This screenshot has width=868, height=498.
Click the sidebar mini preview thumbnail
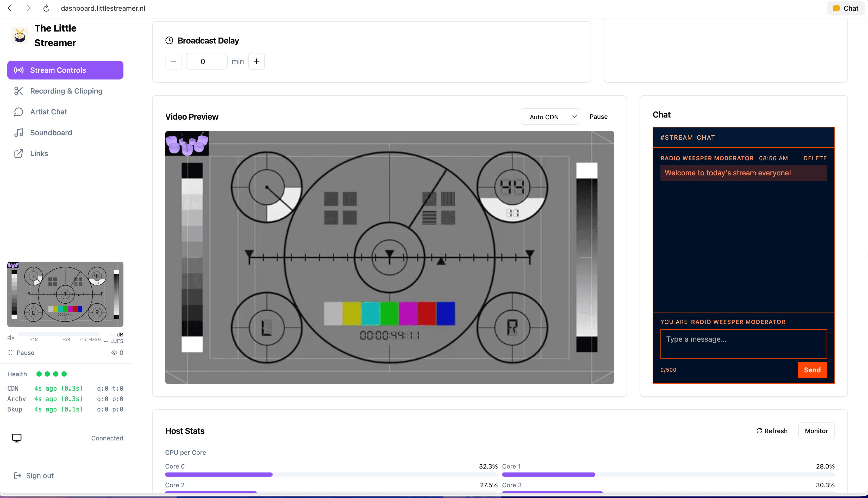click(65, 294)
